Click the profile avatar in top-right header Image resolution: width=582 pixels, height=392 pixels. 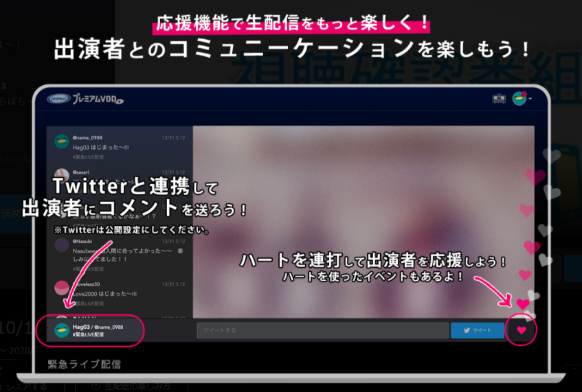(519, 99)
